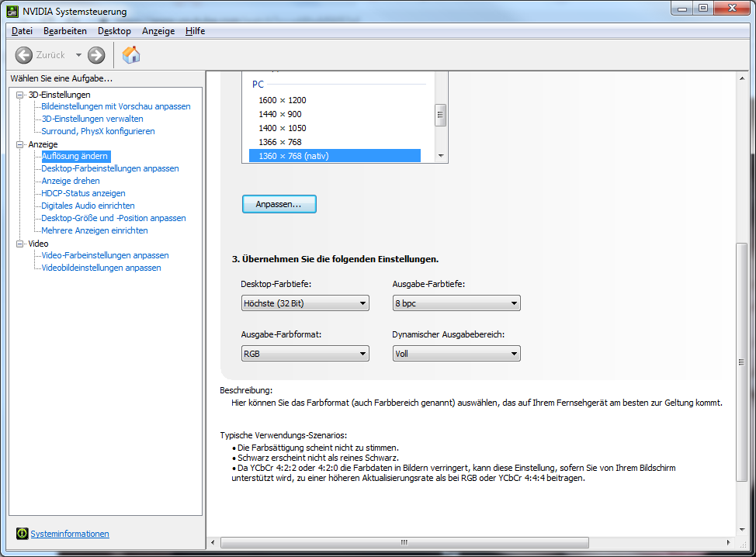The height and width of the screenshot is (557, 756).
Task: Click the NVIDIA title bar icon
Action: tap(12, 11)
